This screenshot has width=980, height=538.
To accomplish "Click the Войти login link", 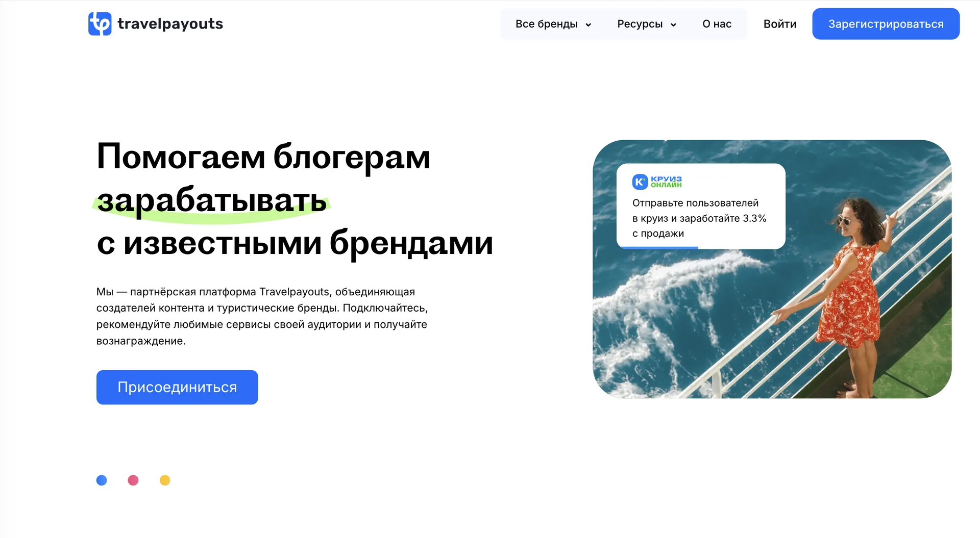I will point(779,24).
